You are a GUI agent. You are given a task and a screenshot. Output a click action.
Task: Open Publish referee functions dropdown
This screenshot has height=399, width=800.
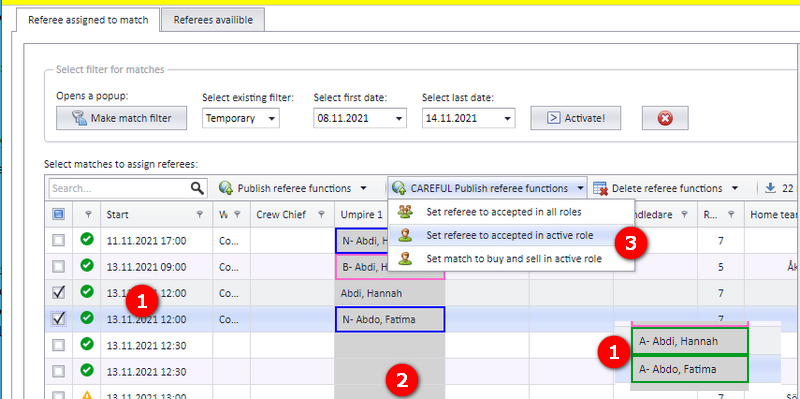point(293,188)
